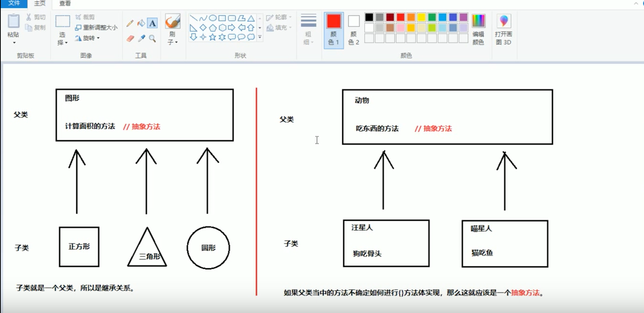This screenshot has width=644, height=313.
Task: Choose the black palette swatch
Action: click(369, 18)
